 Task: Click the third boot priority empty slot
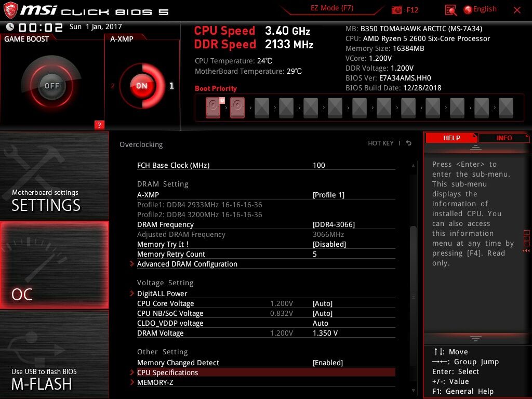[x=262, y=108]
